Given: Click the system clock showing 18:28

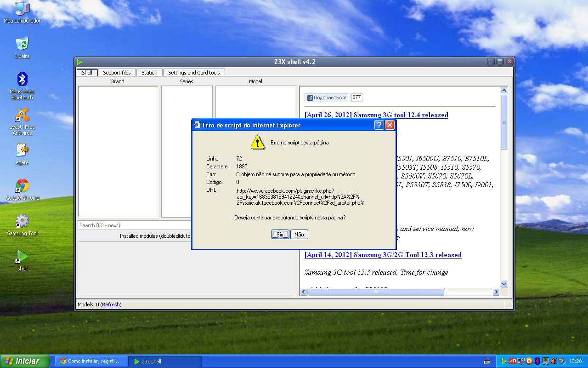Looking at the screenshot, I should coord(575,362).
